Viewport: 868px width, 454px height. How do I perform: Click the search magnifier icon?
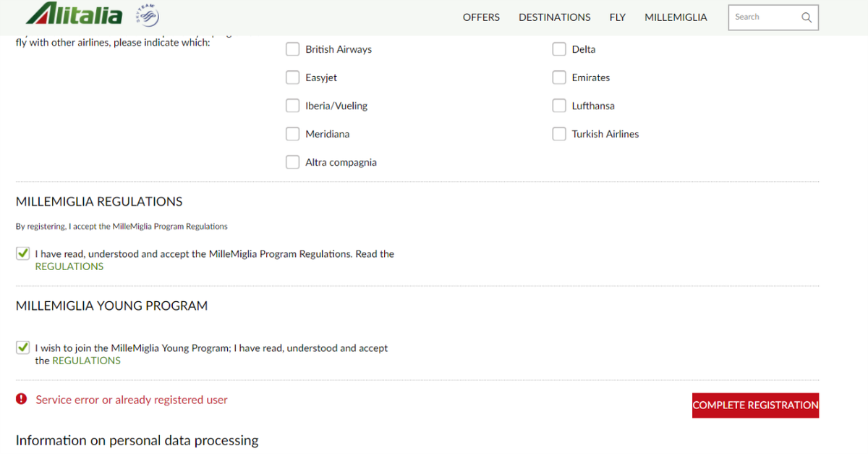pyautogui.click(x=807, y=17)
